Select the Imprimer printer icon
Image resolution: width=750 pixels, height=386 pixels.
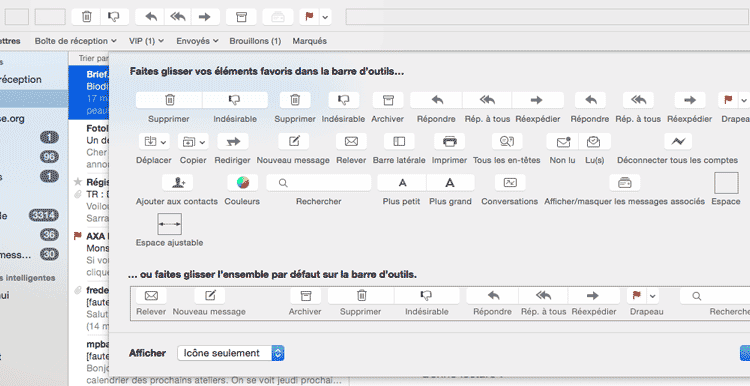(450, 141)
